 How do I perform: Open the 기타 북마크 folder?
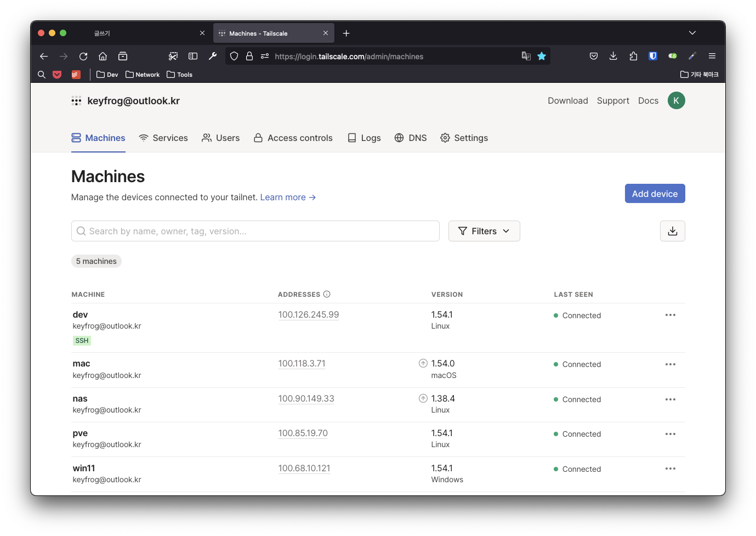point(700,75)
